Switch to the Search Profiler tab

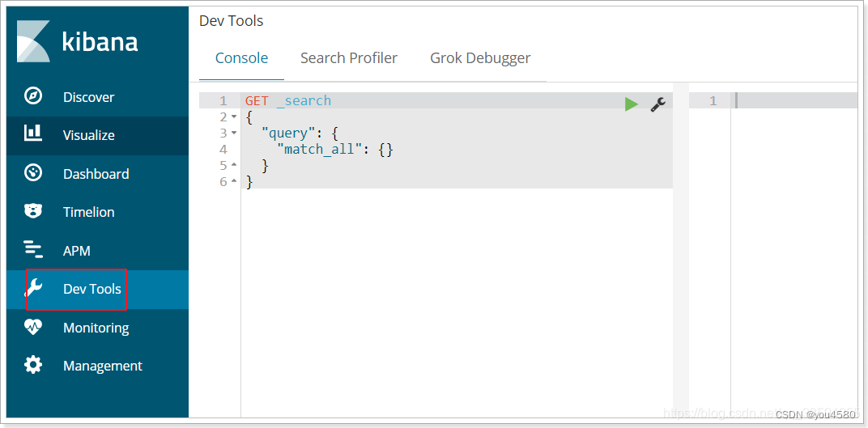tap(349, 58)
